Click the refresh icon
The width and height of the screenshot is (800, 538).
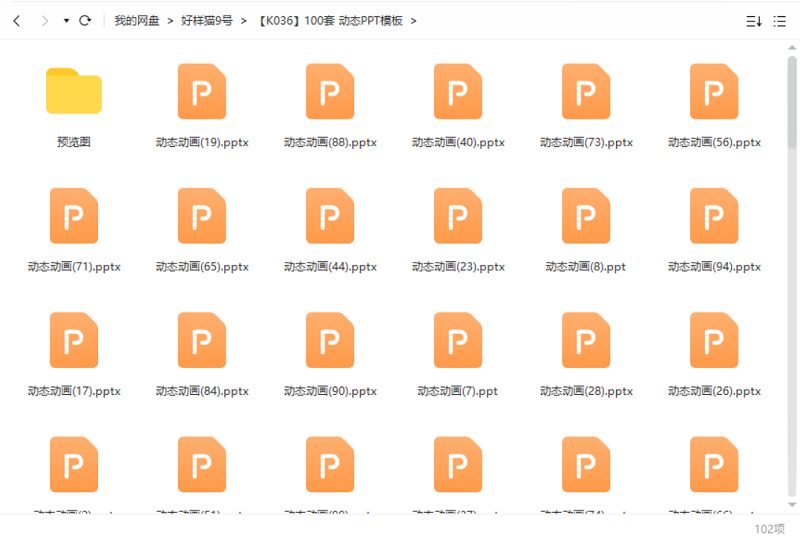(85, 20)
